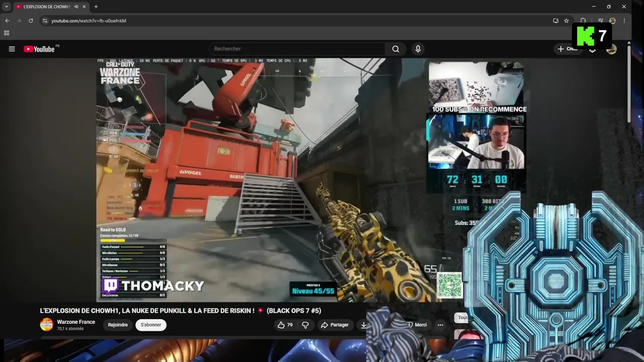This screenshot has height=362, width=644.
Task: Go to the YouTube home logo
Action: pyautogui.click(x=40, y=49)
